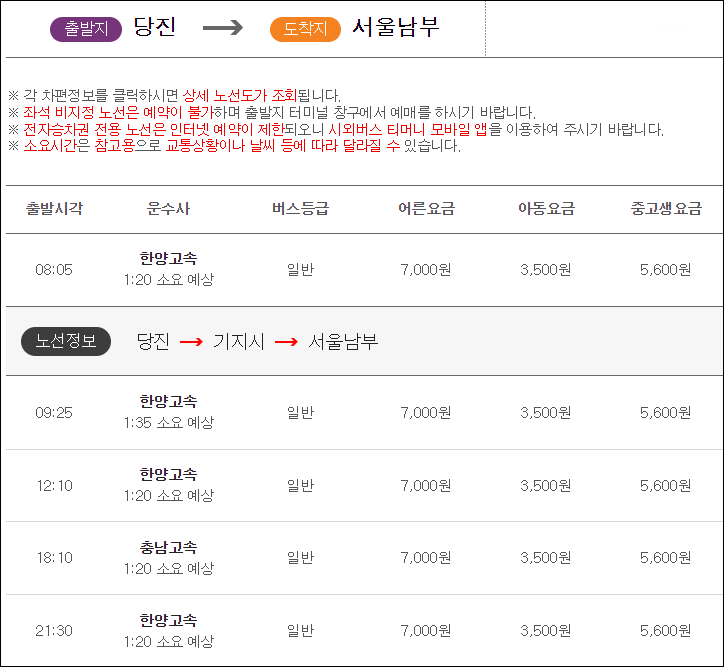Click red arrow between 당진 and 기지시

point(191,342)
